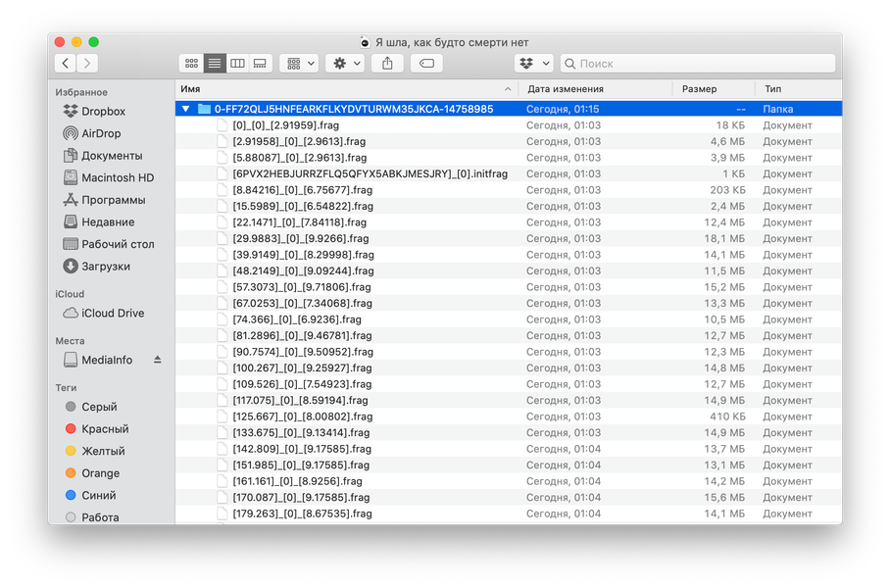Click the Share toolbar icon

387,64
